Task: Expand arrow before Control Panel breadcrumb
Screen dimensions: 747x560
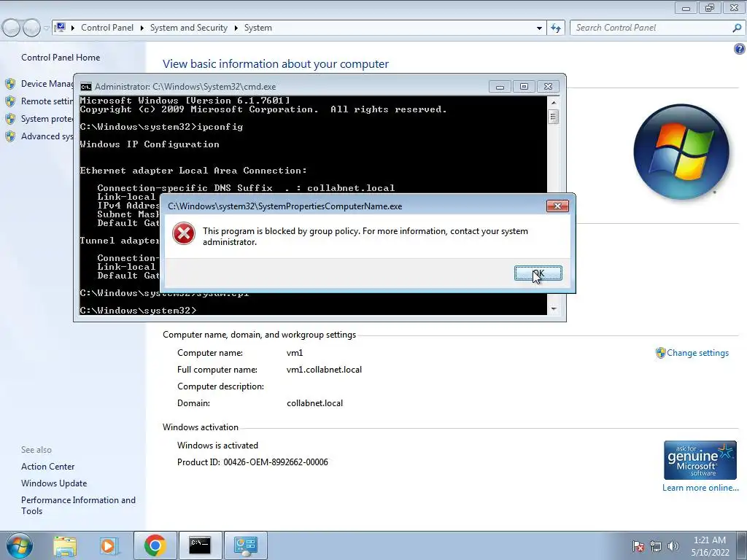Action: click(73, 28)
